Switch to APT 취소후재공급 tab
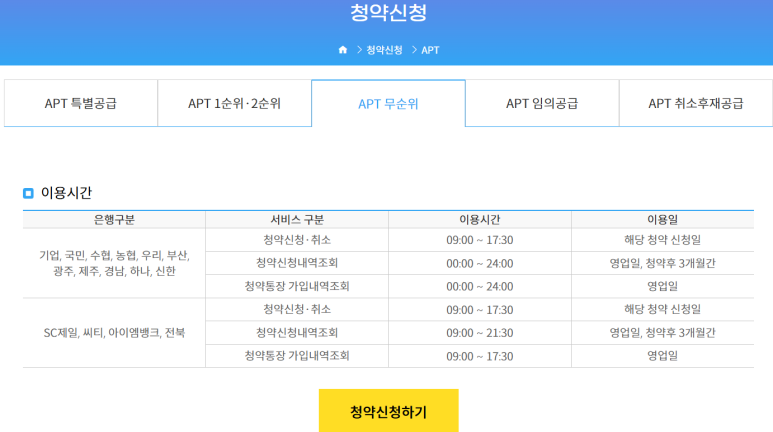Viewport: 773px width, 432px height. point(696,103)
